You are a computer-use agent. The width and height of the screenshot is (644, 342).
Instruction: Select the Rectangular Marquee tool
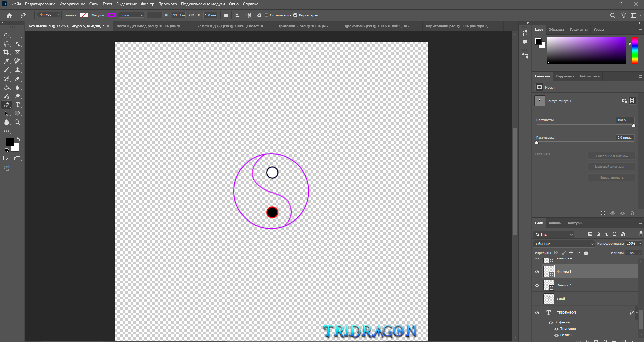coord(17,35)
